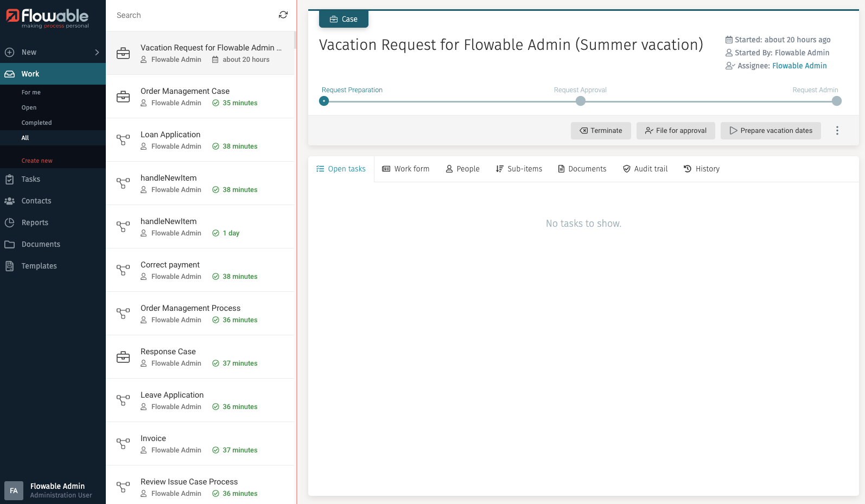
Task: Click the Response Case briefcase icon
Action: (123, 357)
